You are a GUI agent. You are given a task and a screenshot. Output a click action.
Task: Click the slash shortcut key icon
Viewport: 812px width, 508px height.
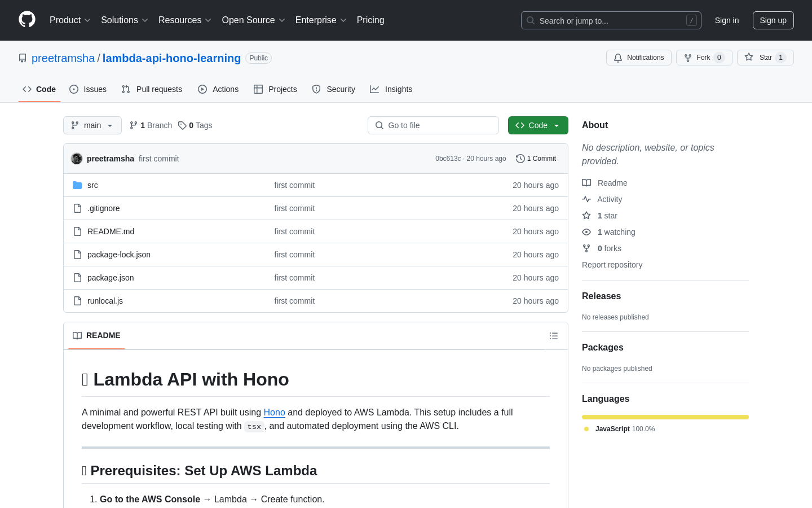coord(691,20)
